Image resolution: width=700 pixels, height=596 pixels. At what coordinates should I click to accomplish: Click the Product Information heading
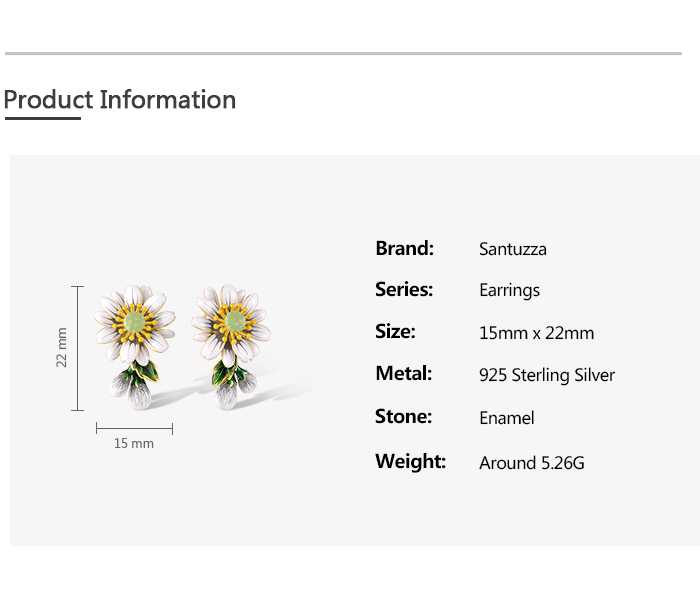[x=120, y=100]
